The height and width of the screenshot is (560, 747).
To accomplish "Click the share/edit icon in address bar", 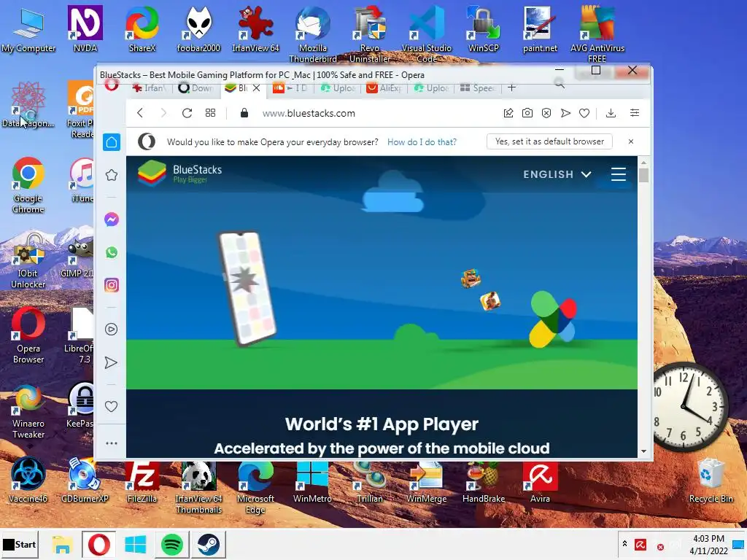I will pyautogui.click(x=508, y=113).
